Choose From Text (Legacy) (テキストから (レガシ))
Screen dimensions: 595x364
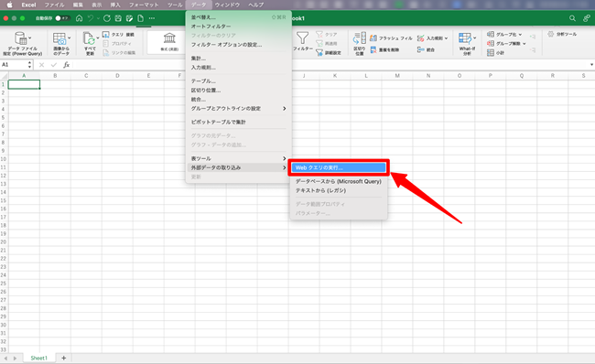339,191
